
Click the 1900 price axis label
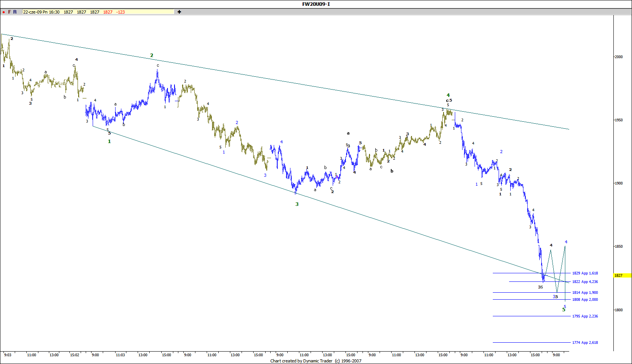[619, 183]
